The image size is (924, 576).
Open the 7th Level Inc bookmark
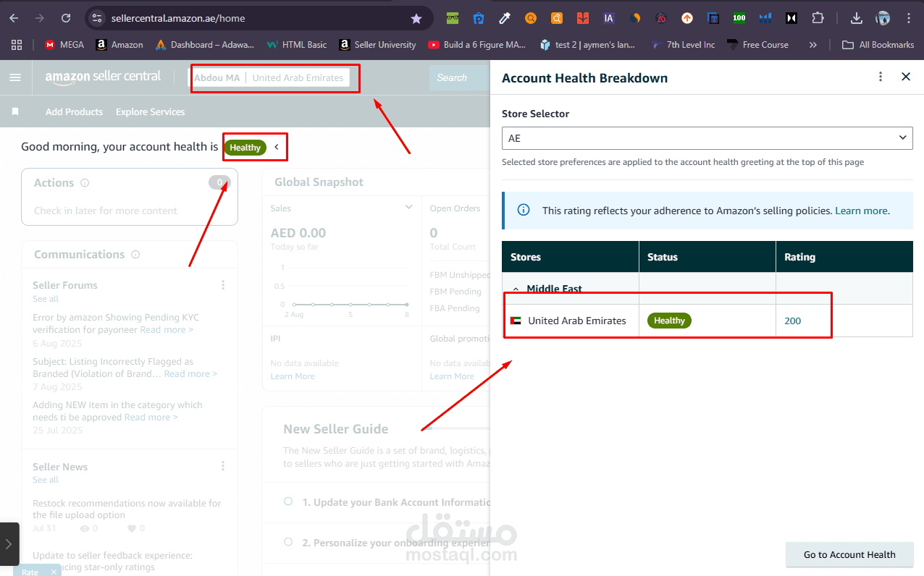click(x=682, y=45)
